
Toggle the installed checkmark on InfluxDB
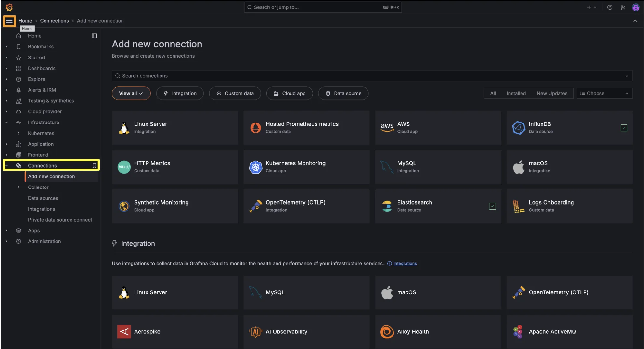[x=624, y=128]
